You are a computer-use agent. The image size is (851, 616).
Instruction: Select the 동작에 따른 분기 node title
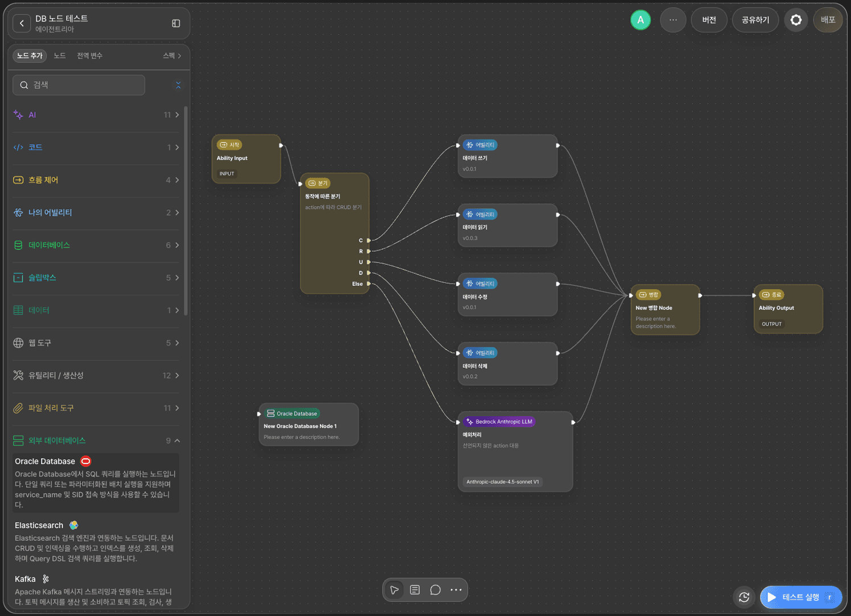[322, 196]
